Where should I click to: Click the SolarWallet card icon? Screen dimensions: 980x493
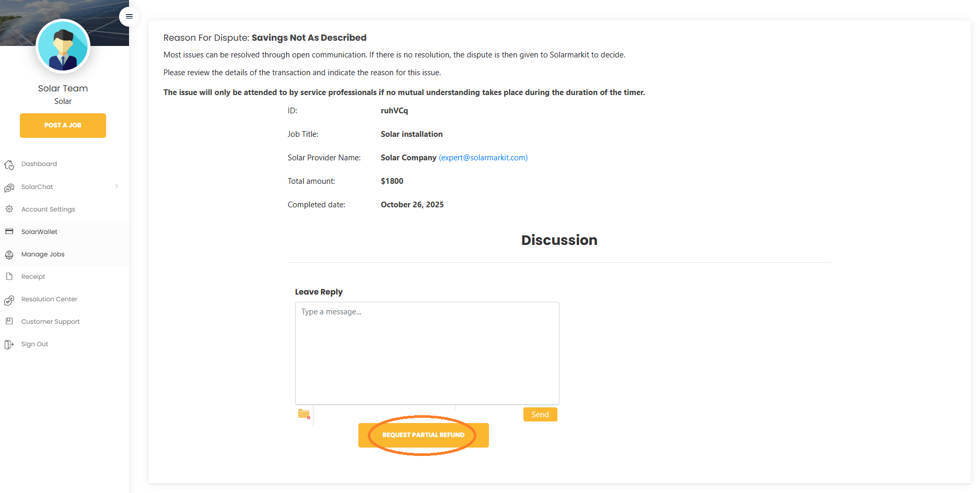pyautogui.click(x=9, y=231)
